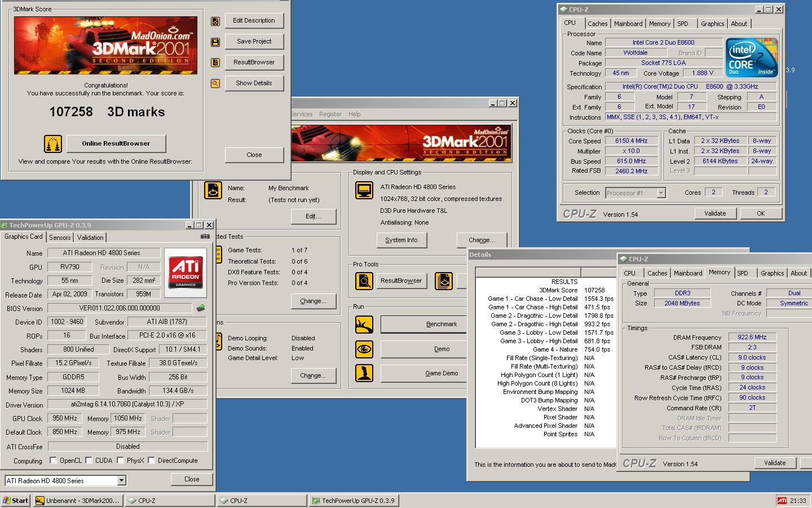Click the ATI Radeon logo in GPU-Z
This screenshot has height=508, width=812.
point(186,273)
